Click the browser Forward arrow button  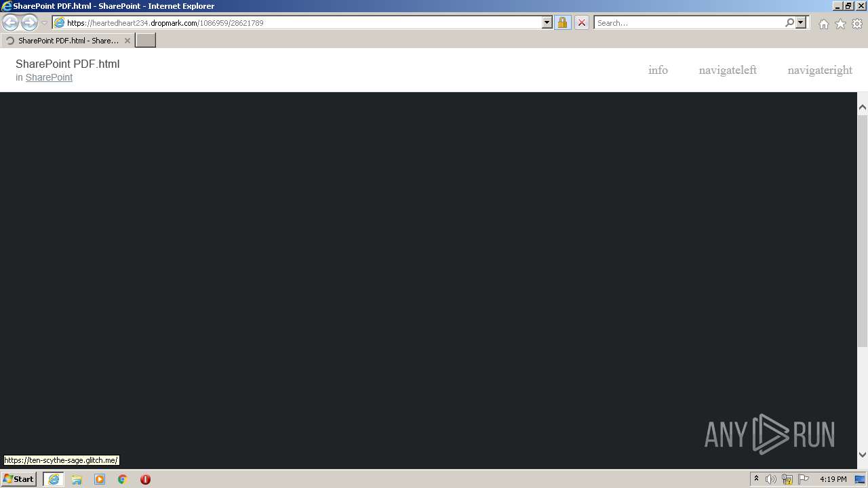29,23
